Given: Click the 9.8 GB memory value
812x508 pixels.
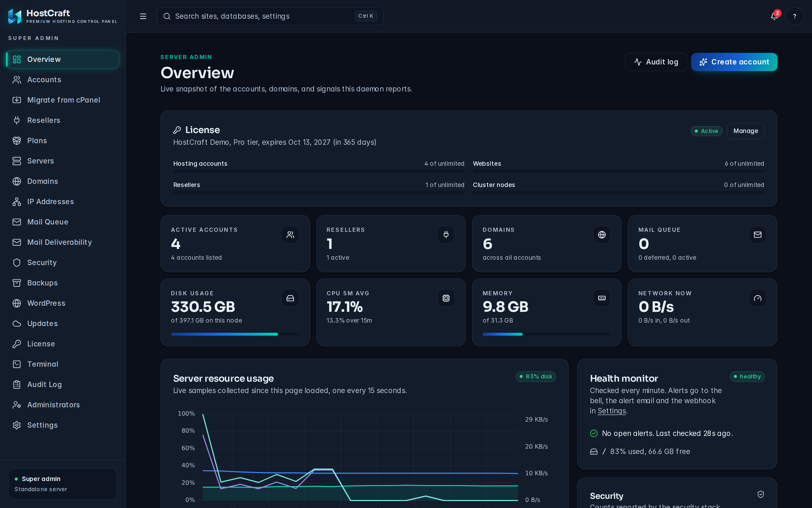Looking at the screenshot, I should click(x=505, y=307).
